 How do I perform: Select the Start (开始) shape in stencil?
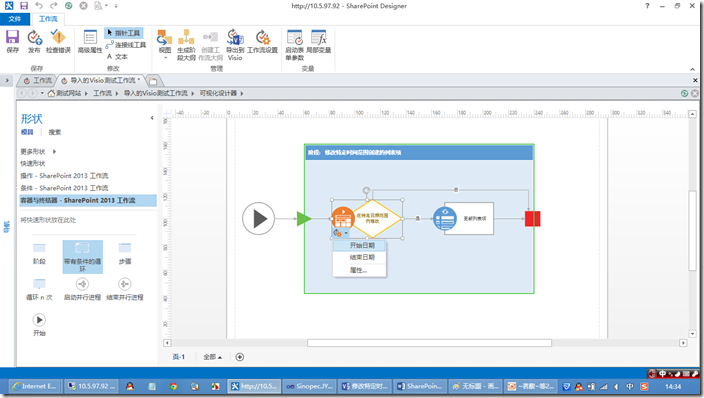pyautogui.click(x=39, y=325)
